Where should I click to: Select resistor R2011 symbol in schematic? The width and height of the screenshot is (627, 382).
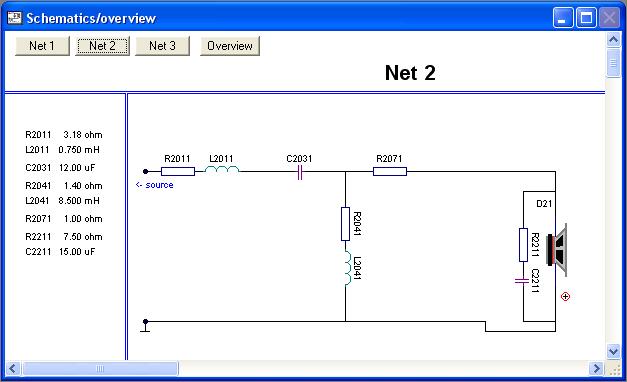coord(178,172)
